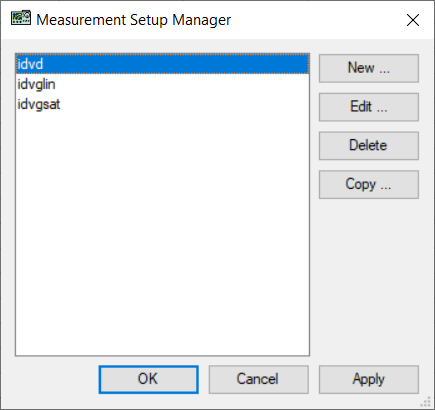Screen dimensions: 435x410
Task: Click the resize grip in dialog corner
Action: click(x=426, y=402)
